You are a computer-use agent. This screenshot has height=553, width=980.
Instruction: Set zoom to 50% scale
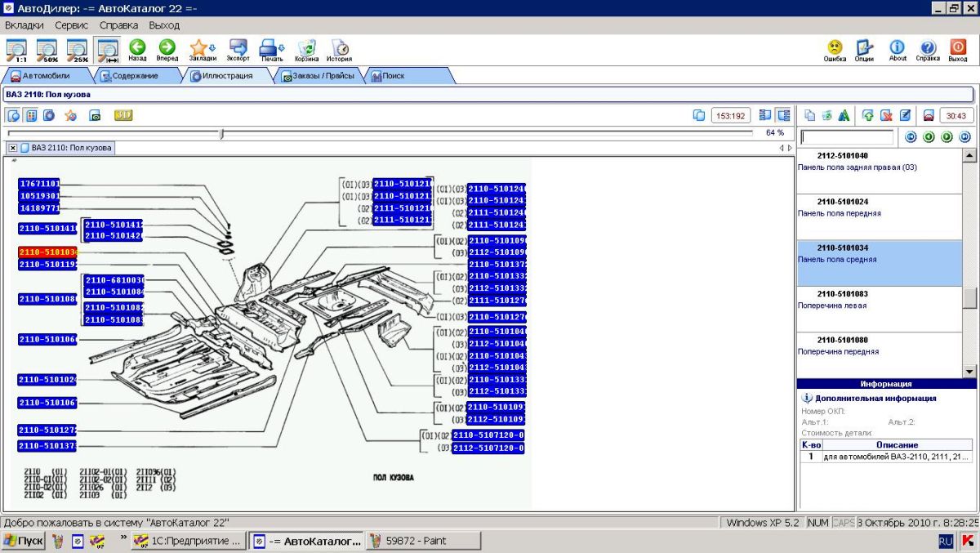click(x=47, y=50)
